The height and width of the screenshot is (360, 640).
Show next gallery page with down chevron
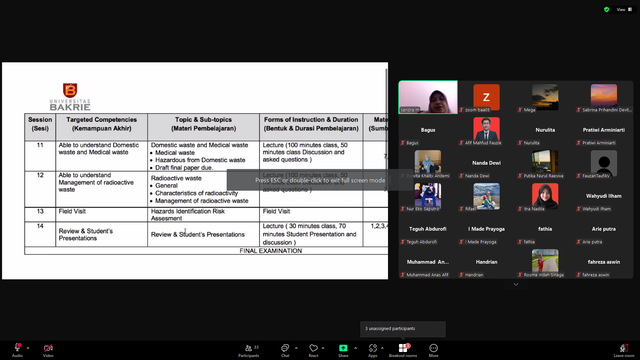coord(516,284)
